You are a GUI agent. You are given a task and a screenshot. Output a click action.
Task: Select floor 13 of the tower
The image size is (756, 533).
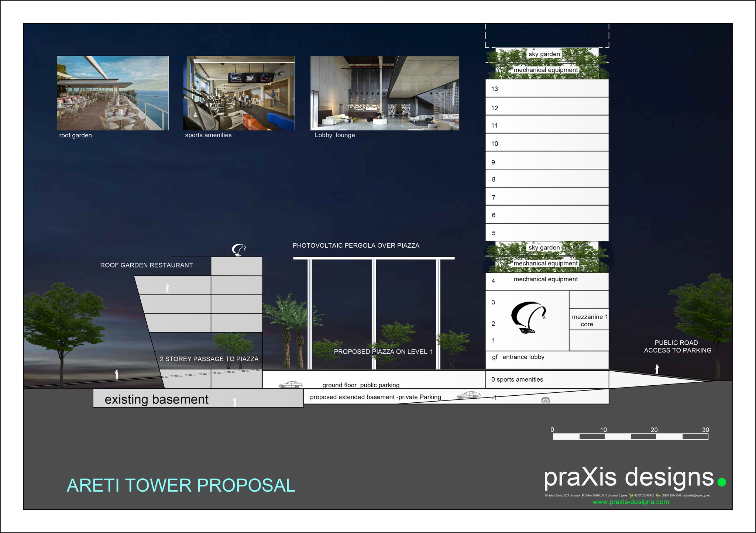[x=547, y=89]
